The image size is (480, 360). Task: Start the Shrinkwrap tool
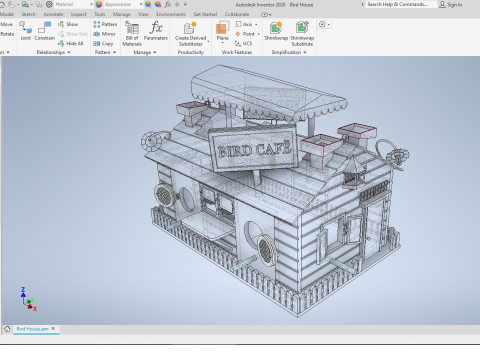pyautogui.click(x=276, y=31)
